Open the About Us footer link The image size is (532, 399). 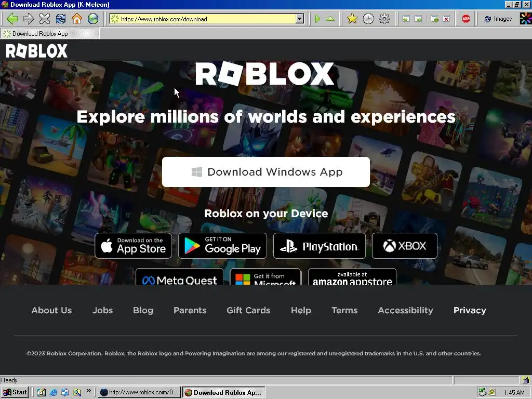coord(51,310)
